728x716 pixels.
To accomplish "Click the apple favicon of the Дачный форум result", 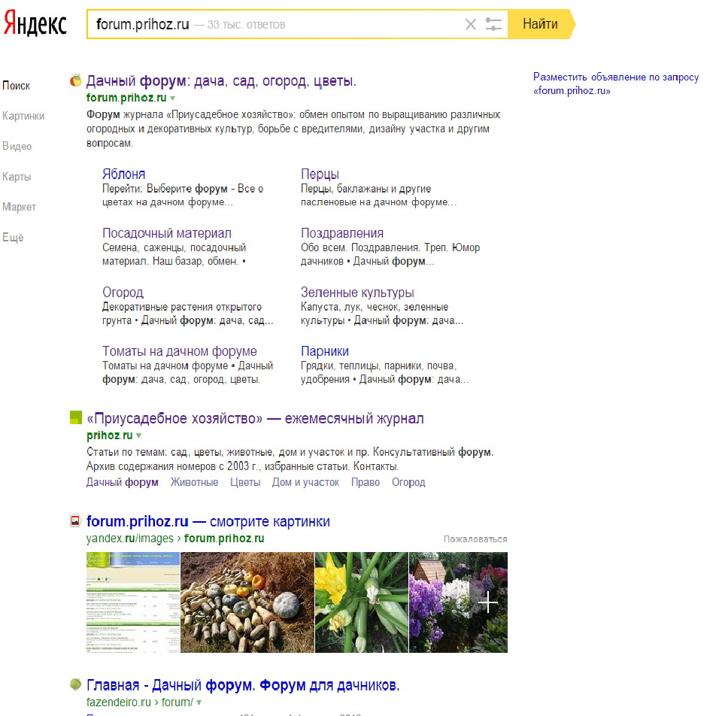I will (76, 80).
